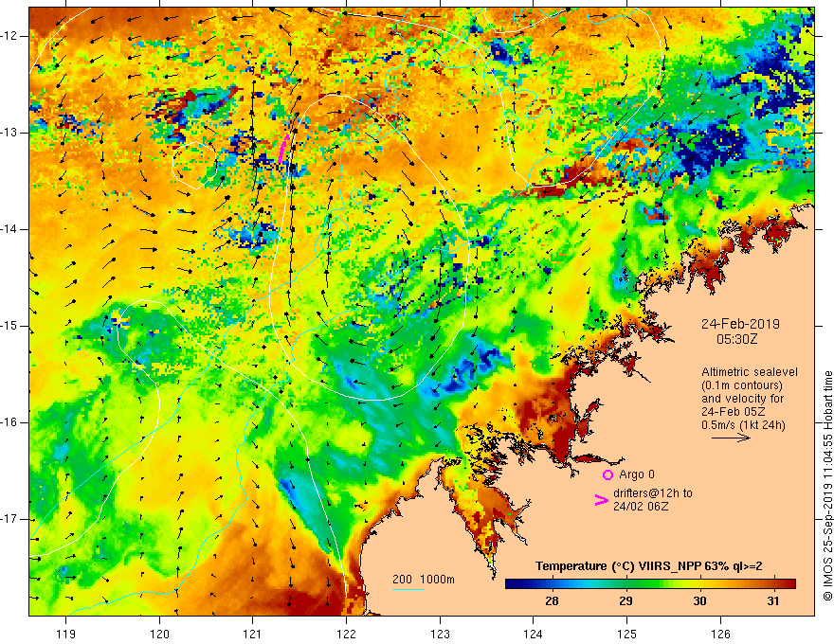Click the -16 latitude axis label
Image resolution: width=834 pixels, height=644 pixels.
[x=9, y=422]
